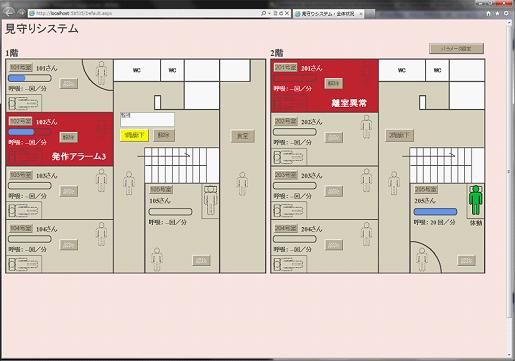This screenshot has width=515, height=361.
Task: Click the gray button in room 105
Action: 201,260
